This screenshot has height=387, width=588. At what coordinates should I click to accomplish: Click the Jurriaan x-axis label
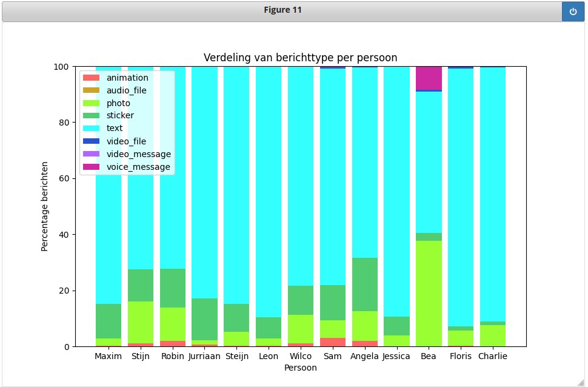pos(204,356)
